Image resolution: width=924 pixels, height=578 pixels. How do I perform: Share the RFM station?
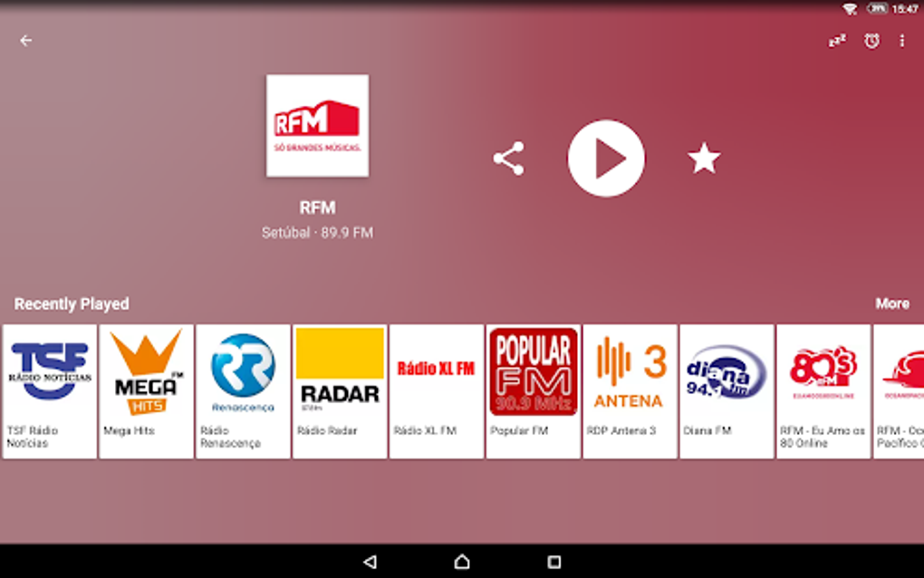(x=508, y=159)
